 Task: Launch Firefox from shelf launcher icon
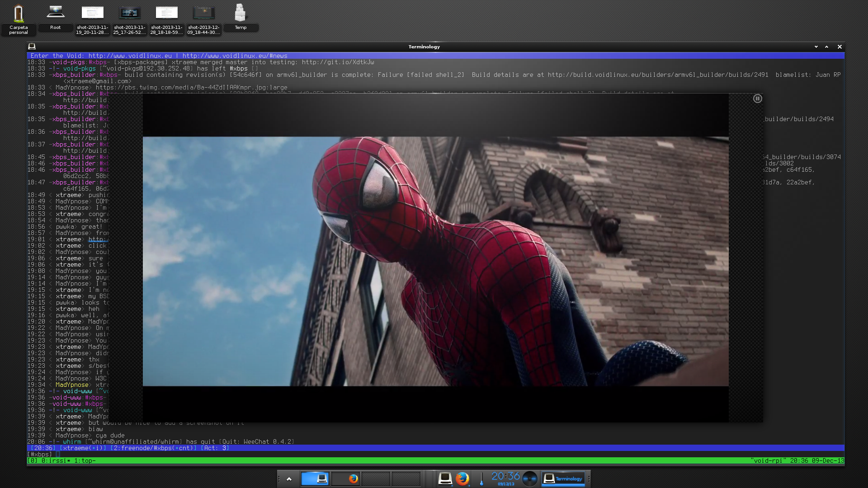pyautogui.click(x=462, y=479)
